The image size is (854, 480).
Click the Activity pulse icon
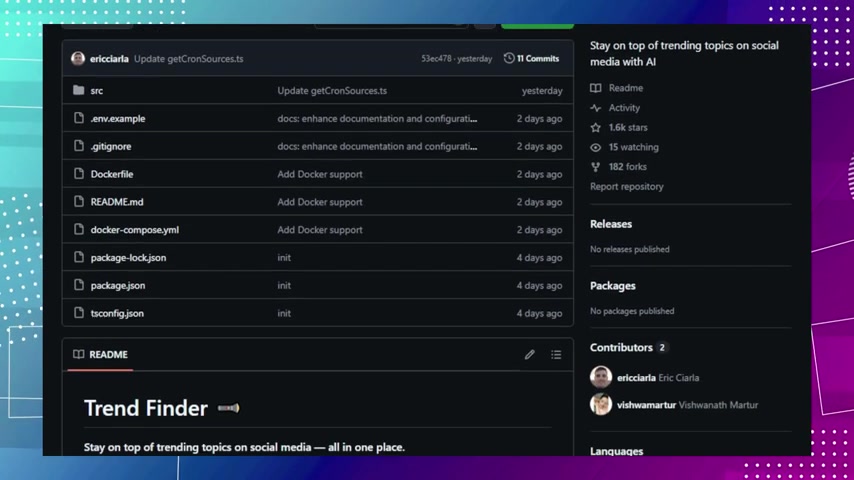point(596,108)
